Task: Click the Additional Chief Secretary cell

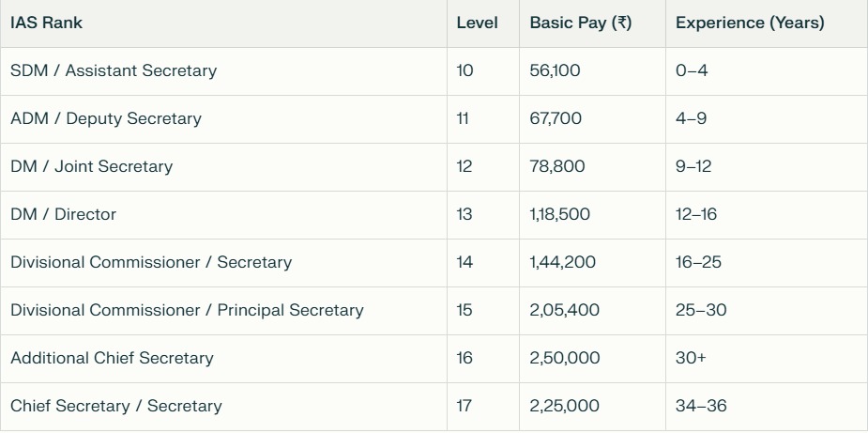Action: coord(112,358)
